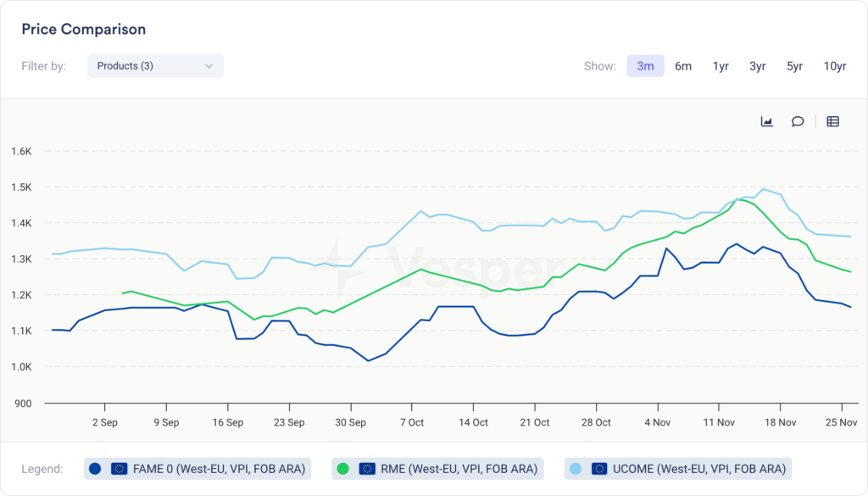Click EU flag icon beside RME
Screen dimensions: 868x496
[367, 468]
